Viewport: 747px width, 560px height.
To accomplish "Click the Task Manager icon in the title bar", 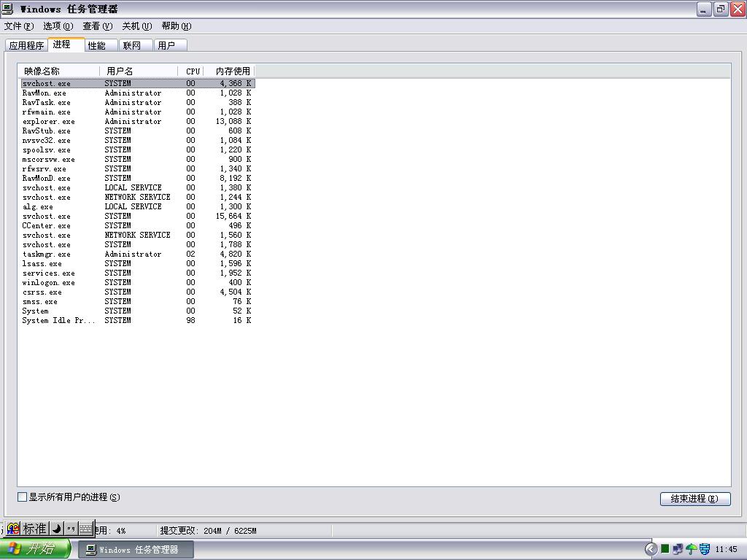I will point(7,9).
